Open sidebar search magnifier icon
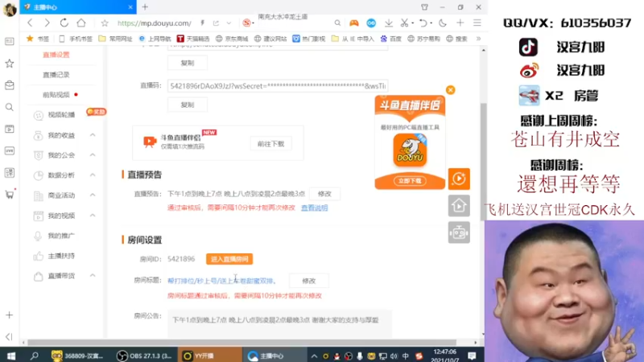Screen dimensions: 644x362 (9, 107)
